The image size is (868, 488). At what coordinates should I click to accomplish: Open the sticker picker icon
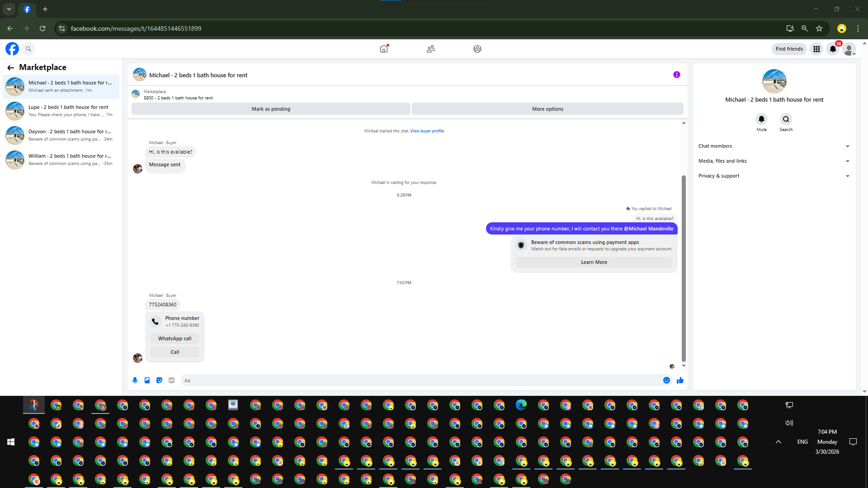[159, 380]
